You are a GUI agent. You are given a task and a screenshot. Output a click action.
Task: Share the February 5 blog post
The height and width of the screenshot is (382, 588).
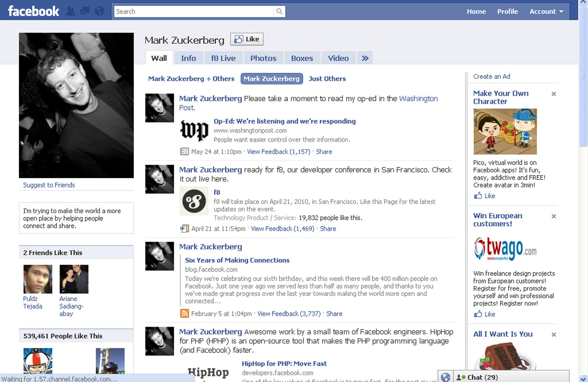pos(334,314)
